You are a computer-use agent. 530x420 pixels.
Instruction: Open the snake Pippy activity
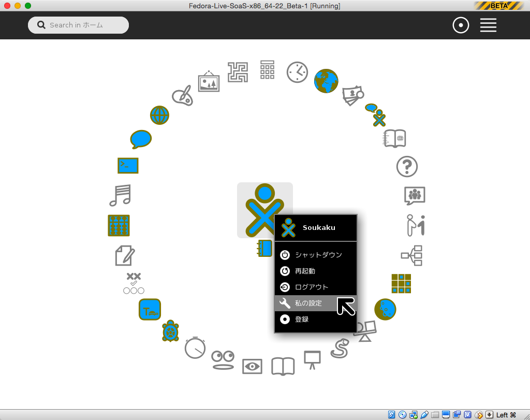[x=340, y=349]
